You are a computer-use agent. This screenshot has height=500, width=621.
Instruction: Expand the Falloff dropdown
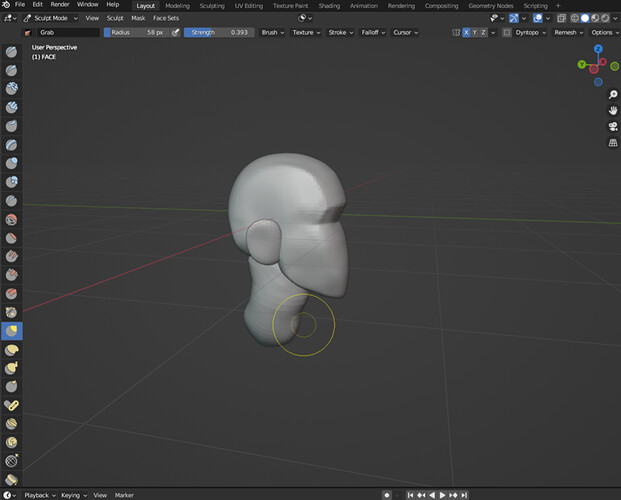[x=373, y=32]
